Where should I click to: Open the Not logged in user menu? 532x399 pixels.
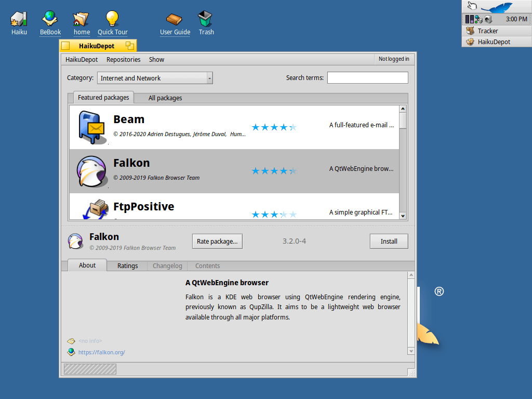[394, 59]
